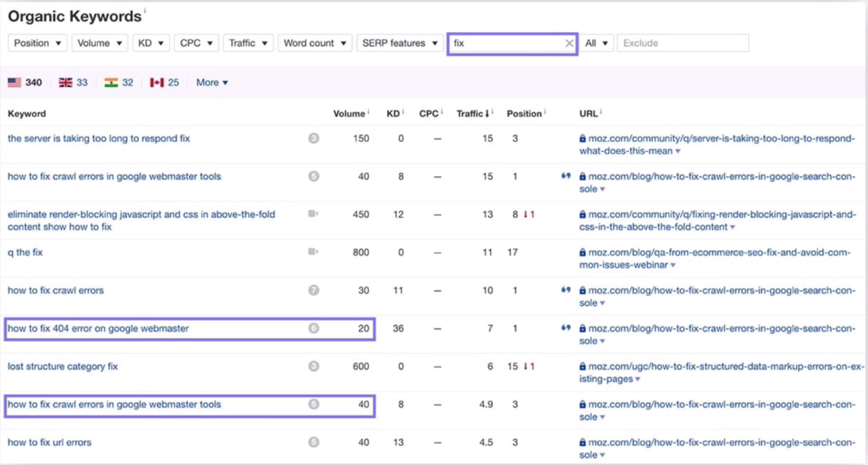Open moz.com server-is-taking-too-long URL link
Viewport: 868px width, 465px height.
click(x=721, y=139)
